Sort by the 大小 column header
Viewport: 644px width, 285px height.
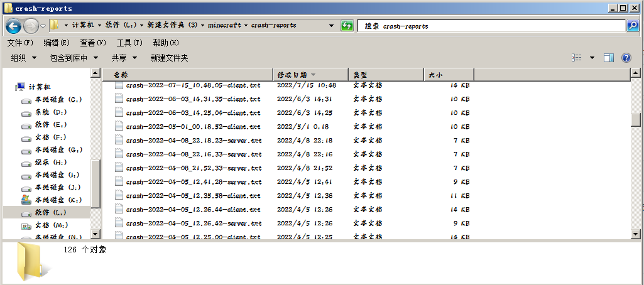(449, 75)
